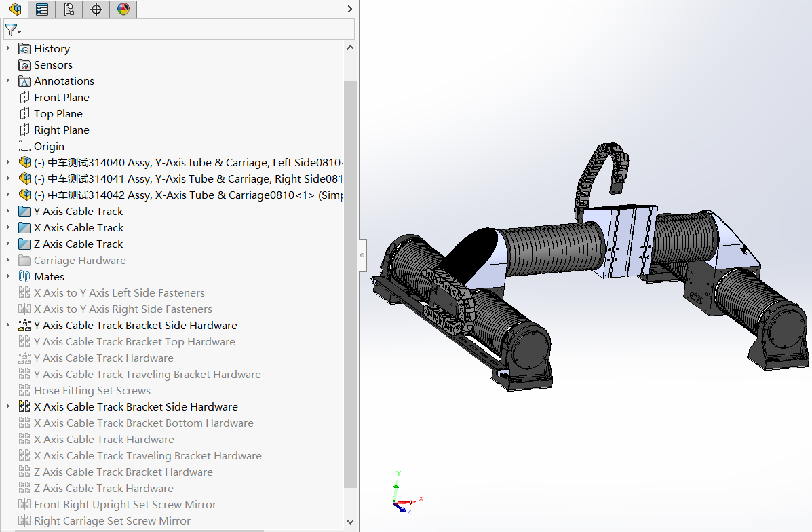Select the suppressed Carriage Hardware folder
Image resolution: width=812 pixels, height=532 pixels.
tap(79, 261)
